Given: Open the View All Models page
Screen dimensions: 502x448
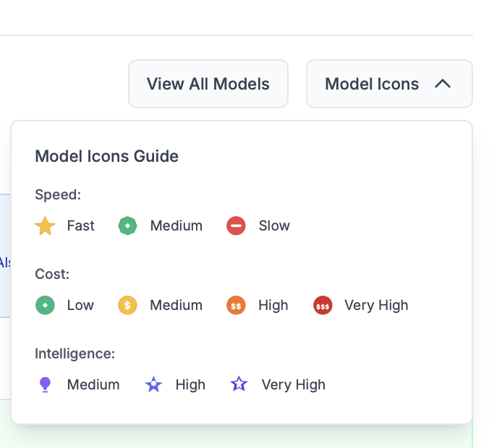Looking at the screenshot, I should click(208, 84).
